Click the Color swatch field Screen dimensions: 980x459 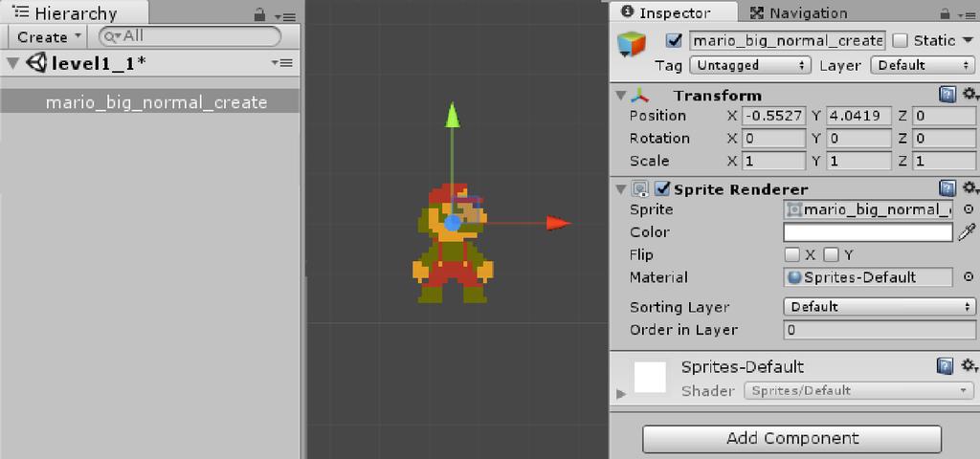(868, 232)
